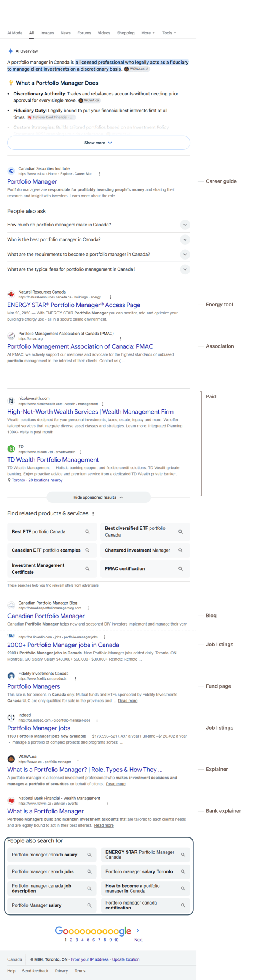This screenshot has height=980, width=274.
Task: Open options menu for Canadian Portfolio Manager Blog
Action: [x=88, y=608]
